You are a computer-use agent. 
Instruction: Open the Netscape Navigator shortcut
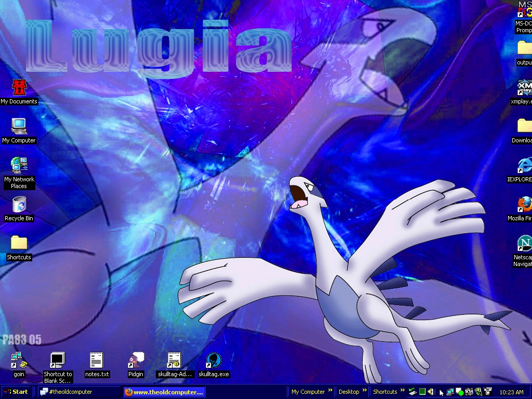click(524, 243)
